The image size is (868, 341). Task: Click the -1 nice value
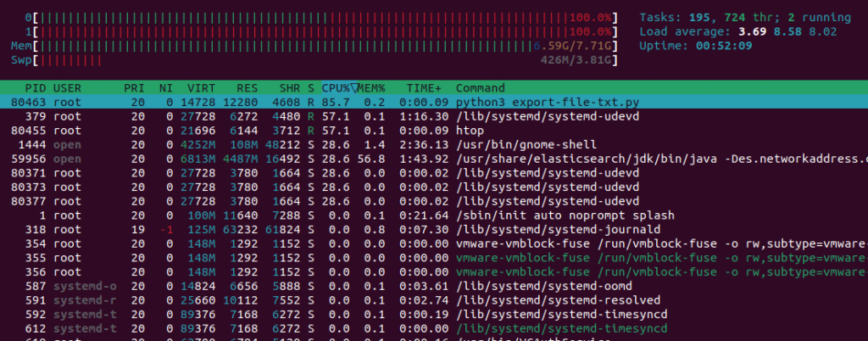166,229
